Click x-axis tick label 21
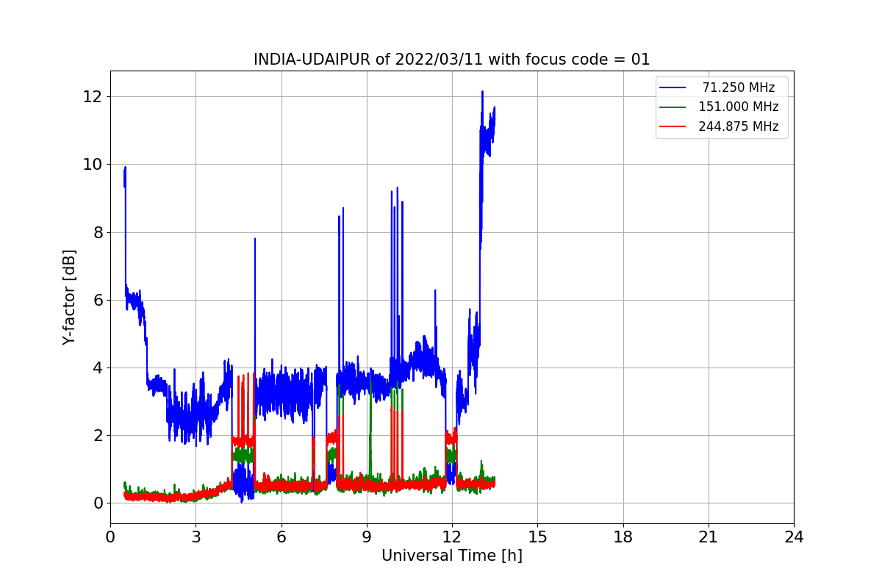Image resolution: width=882 pixels, height=588 pixels. pos(709,537)
